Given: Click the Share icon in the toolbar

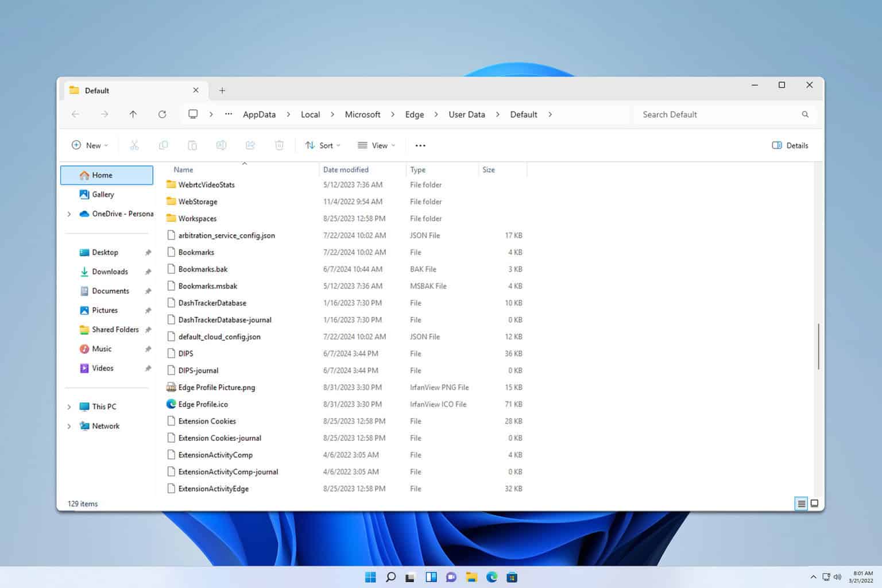Looking at the screenshot, I should pos(250,145).
